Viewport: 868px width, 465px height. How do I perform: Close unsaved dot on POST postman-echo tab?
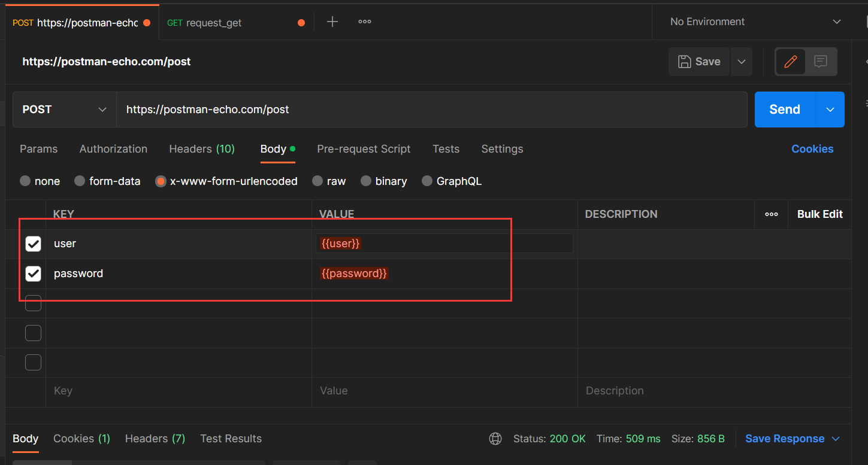(147, 23)
